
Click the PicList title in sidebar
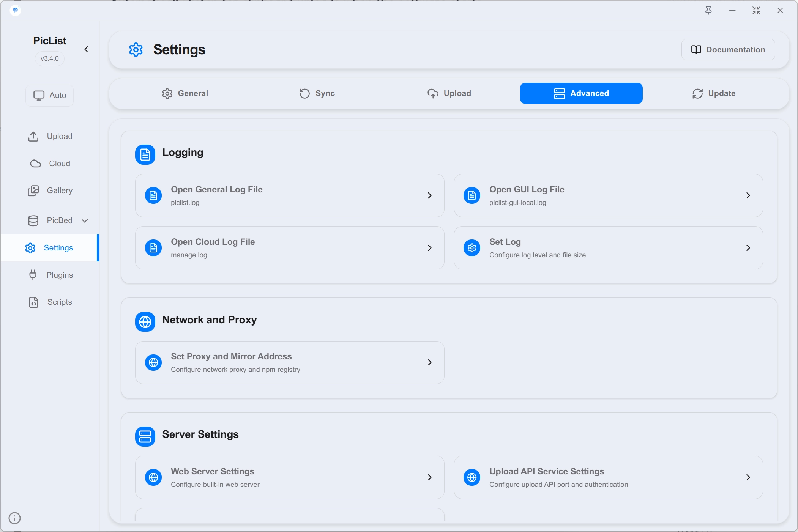pyautogui.click(x=50, y=41)
